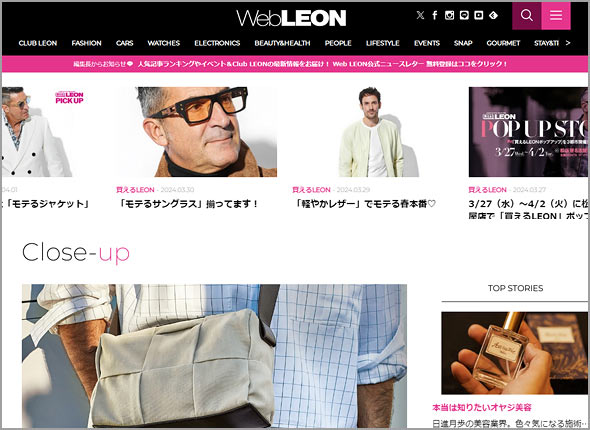Open the FASHION menu item

[x=87, y=43]
